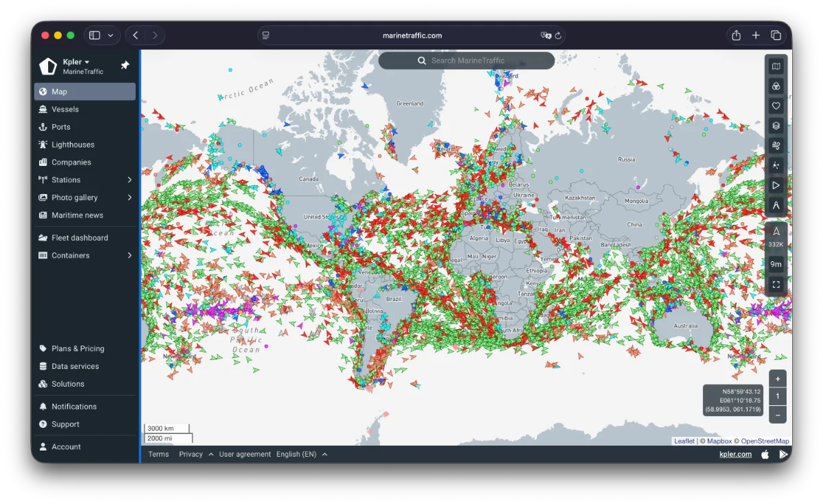Open favorites via the heart icon
Viewport: 823px width, 504px height.
(776, 106)
